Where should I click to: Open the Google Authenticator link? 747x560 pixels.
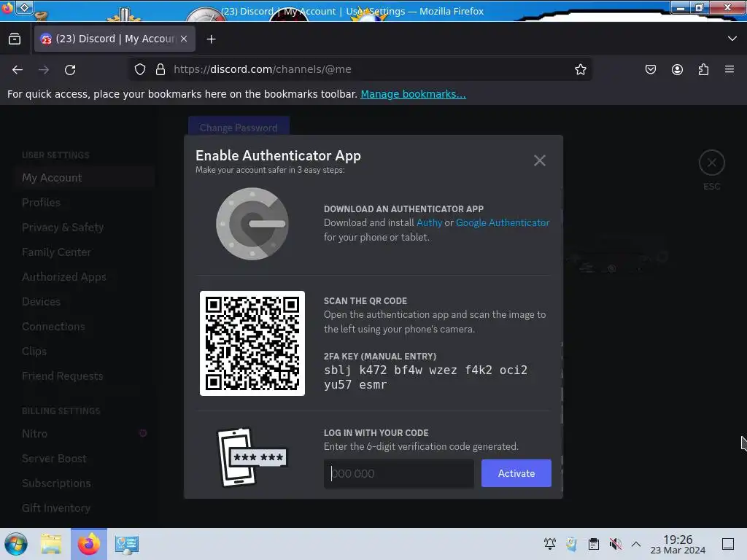503,222
